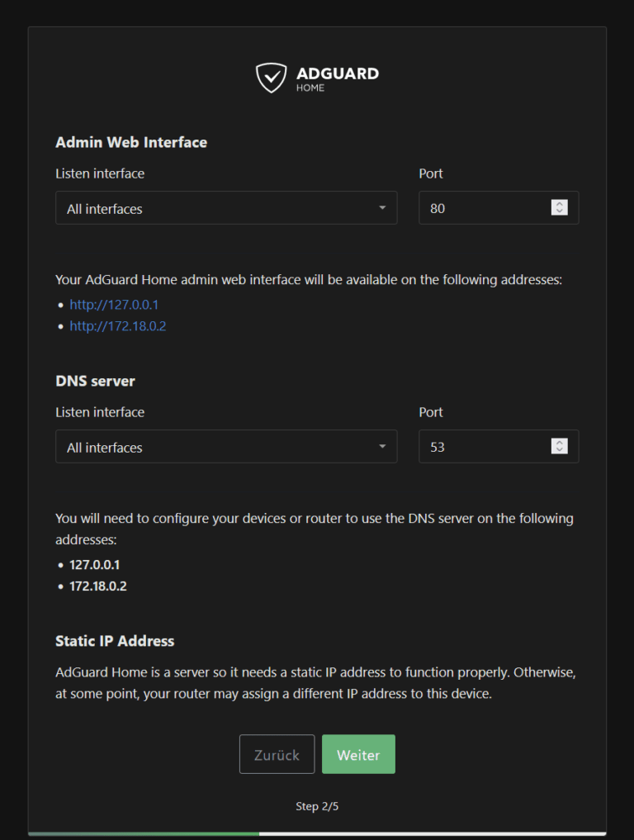Click the All interfaces combo box under Admin Web Interface
The image size is (634, 840).
(226, 207)
